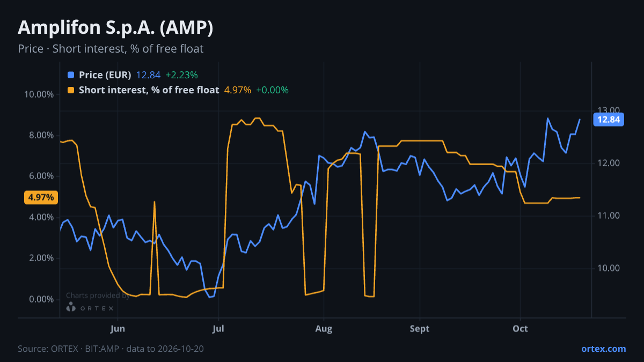This screenshot has width=644, height=362.
Task: Click the Jun label on the time axis
Action: coord(118,329)
